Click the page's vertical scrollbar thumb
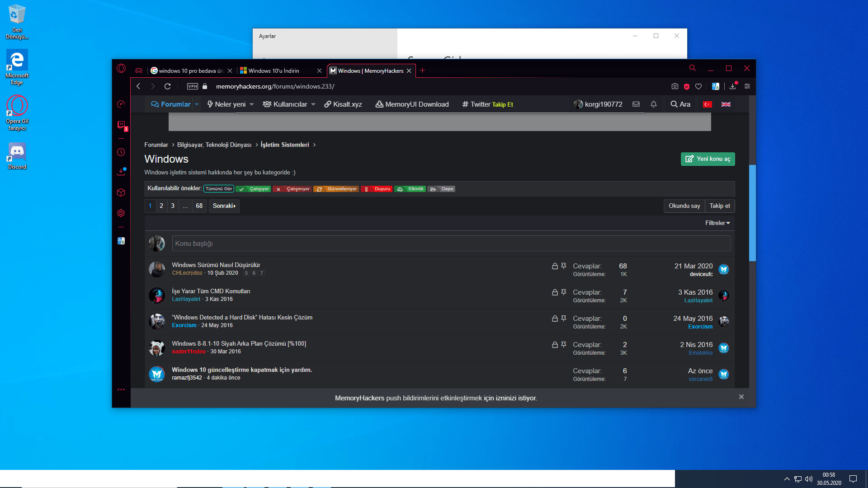 tap(752, 213)
